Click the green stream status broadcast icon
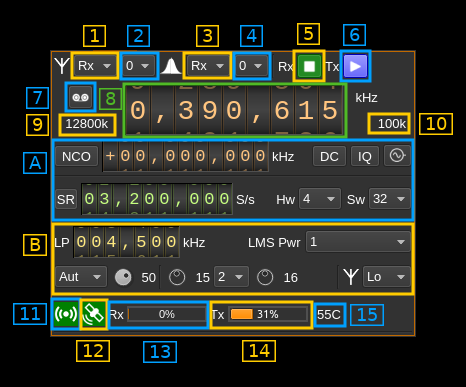 pyautogui.click(x=66, y=314)
